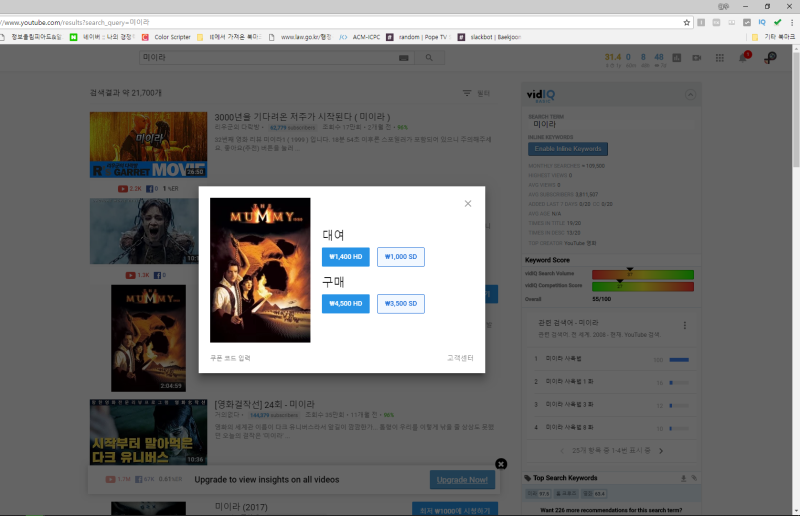Open the [영화걸작선] 24회 - 미이라 title
800x516 pixels.
pos(264,404)
